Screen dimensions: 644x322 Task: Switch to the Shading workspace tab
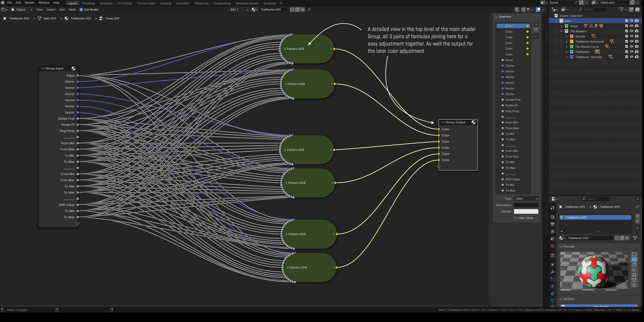tap(165, 3)
